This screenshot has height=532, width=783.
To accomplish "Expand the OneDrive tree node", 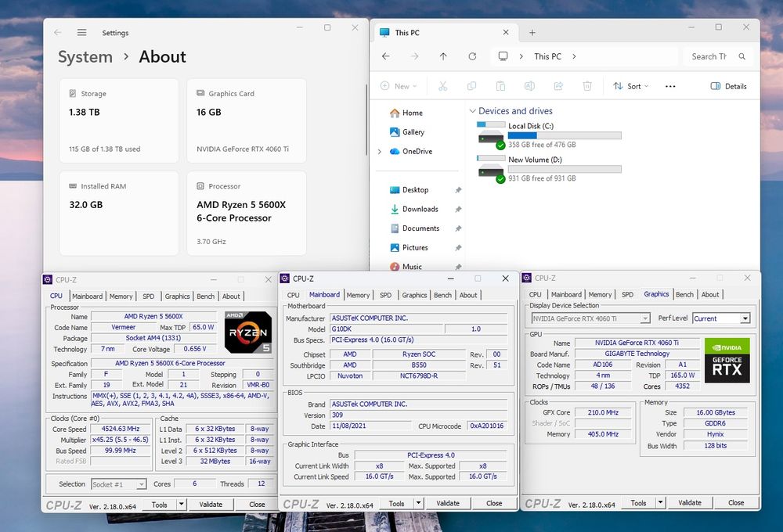I will click(380, 151).
